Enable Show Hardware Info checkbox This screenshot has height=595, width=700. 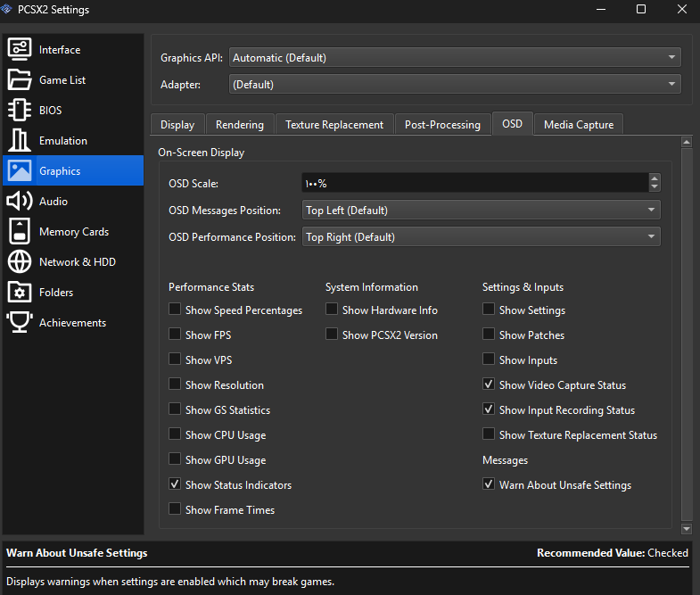(332, 310)
